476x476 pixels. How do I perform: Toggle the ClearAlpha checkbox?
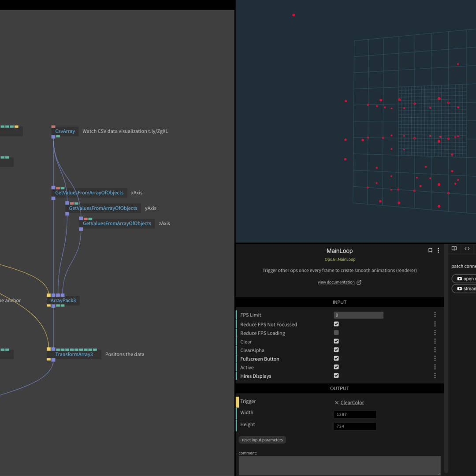[x=336, y=350]
